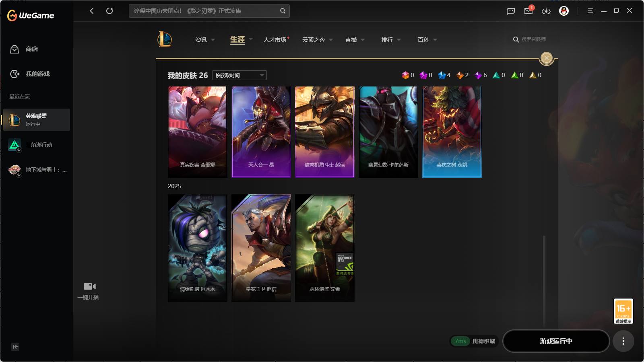Viewport: 644px width, 362px height.
Task: Click the magnifier in the top search bar
Action: pyautogui.click(x=283, y=11)
